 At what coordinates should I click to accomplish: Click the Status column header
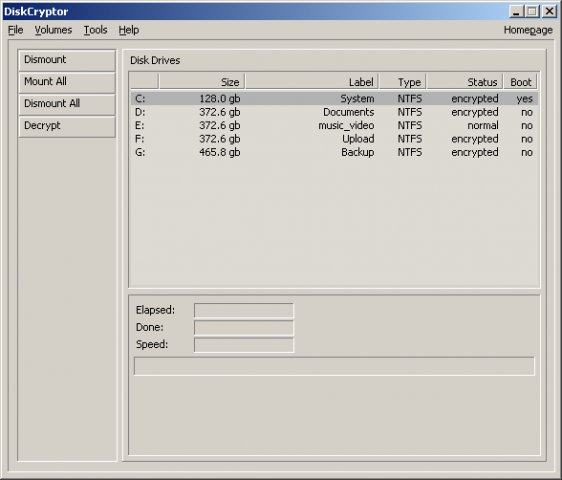pos(465,82)
